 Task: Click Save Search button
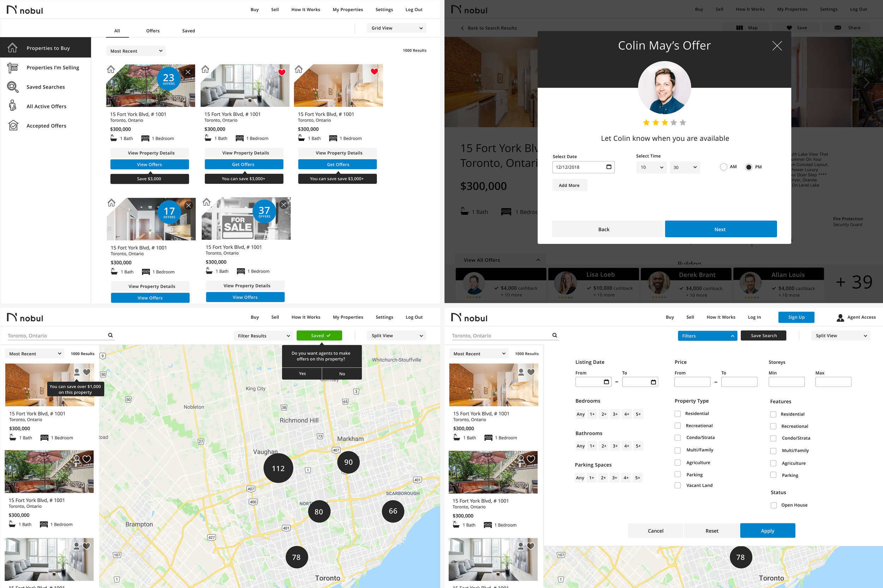click(x=763, y=336)
